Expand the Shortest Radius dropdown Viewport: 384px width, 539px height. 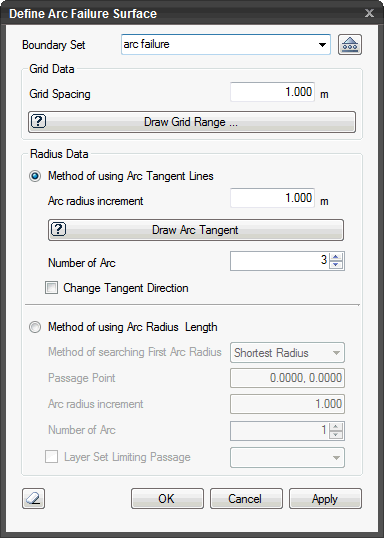point(287,353)
